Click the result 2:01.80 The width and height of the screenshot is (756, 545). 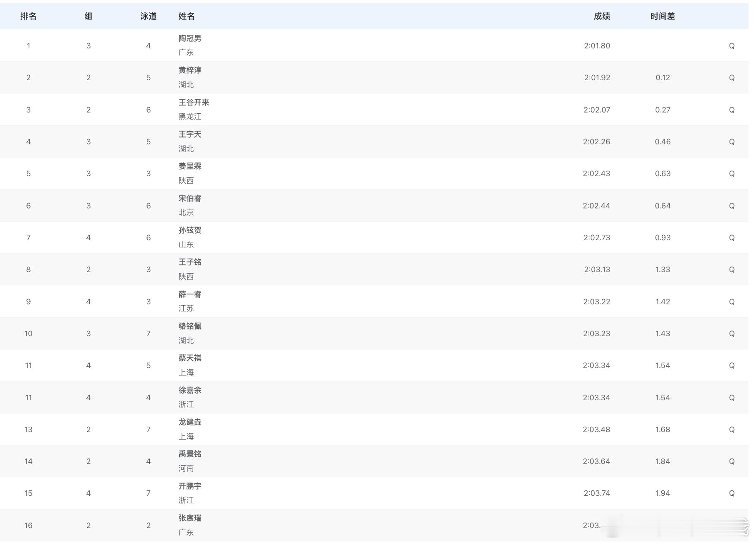(597, 46)
